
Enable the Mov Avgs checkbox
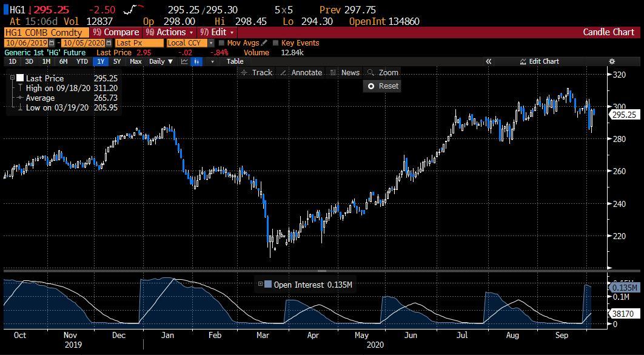(222, 42)
